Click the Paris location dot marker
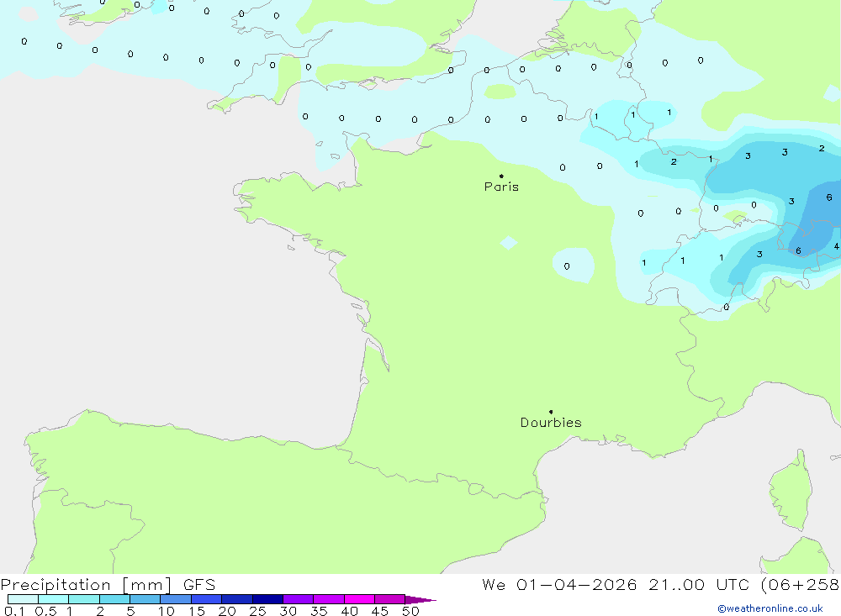Screen dimensions: 841x616 (501, 176)
